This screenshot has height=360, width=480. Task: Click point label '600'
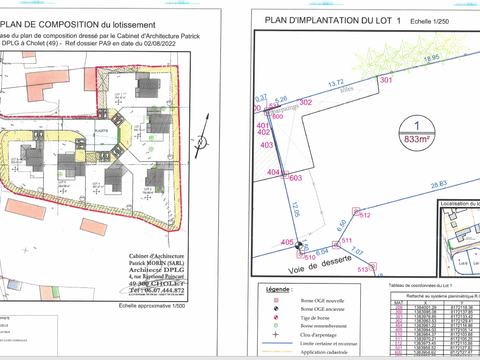[x=278, y=116]
